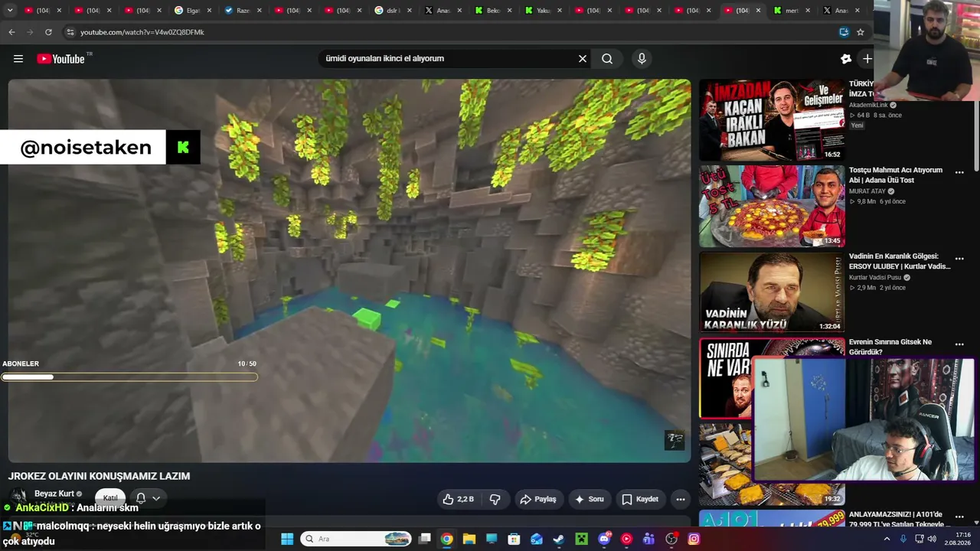Open options menu for Evrenin Sınırına video

pos(959,345)
